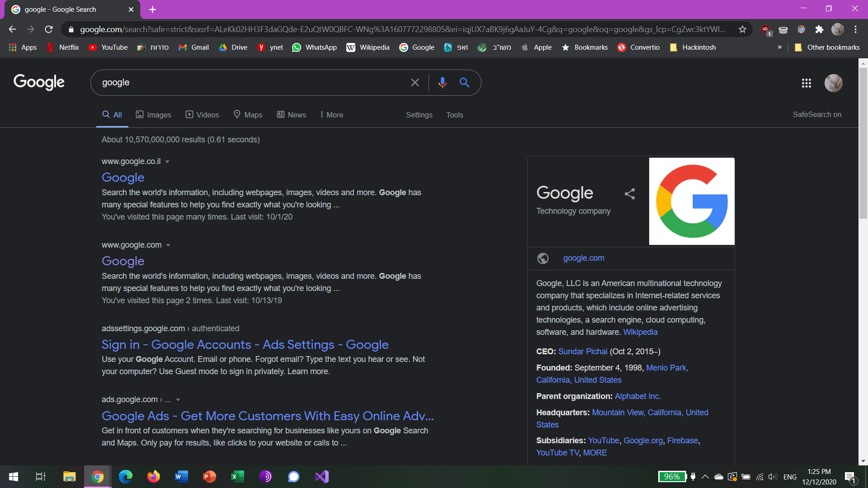The image size is (868, 488).
Task: Click Sundar Pichai CEO link
Action: click(x=583, y=351)
